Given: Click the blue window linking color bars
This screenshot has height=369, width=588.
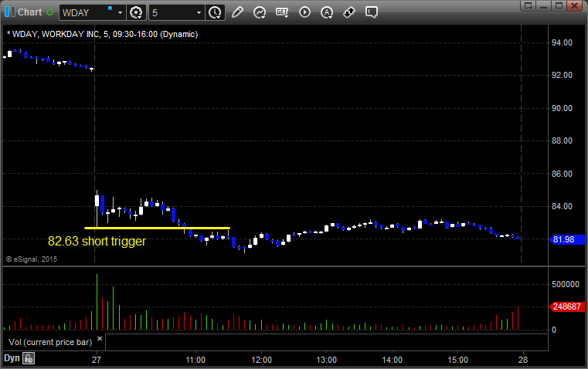Looking at the screenshot, I should 10,12.
